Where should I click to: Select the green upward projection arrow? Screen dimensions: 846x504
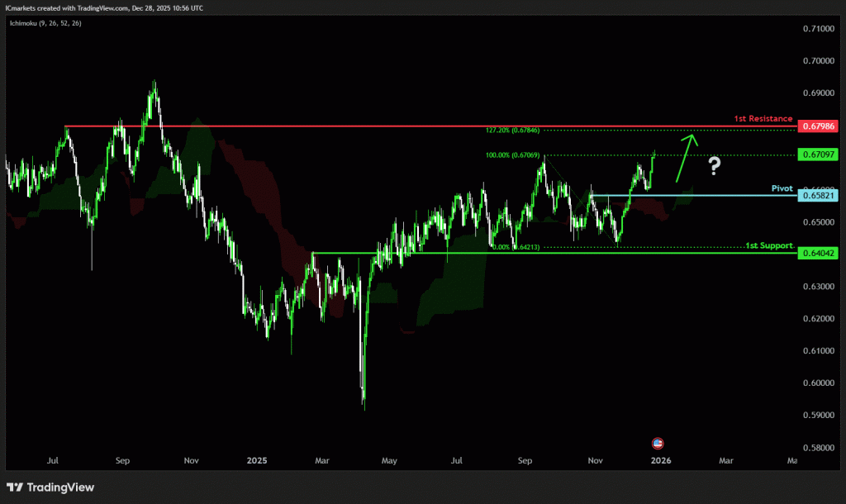(687, 156)
